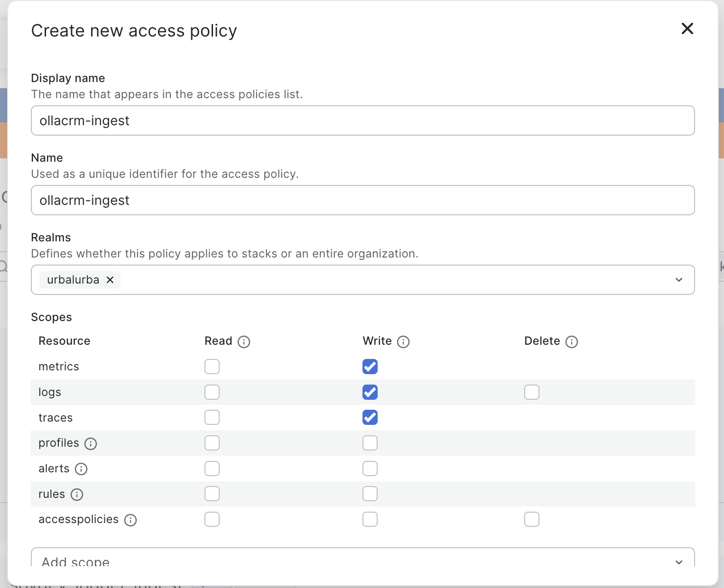
Task: Select the logs resource row label
Action: 50,392
